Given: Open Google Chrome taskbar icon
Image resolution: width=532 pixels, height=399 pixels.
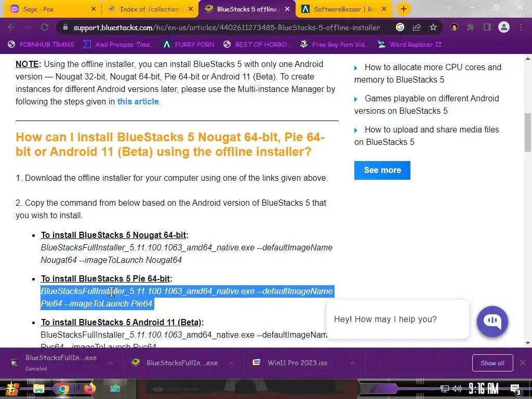Looking at the screenshot, I should 63,389.
